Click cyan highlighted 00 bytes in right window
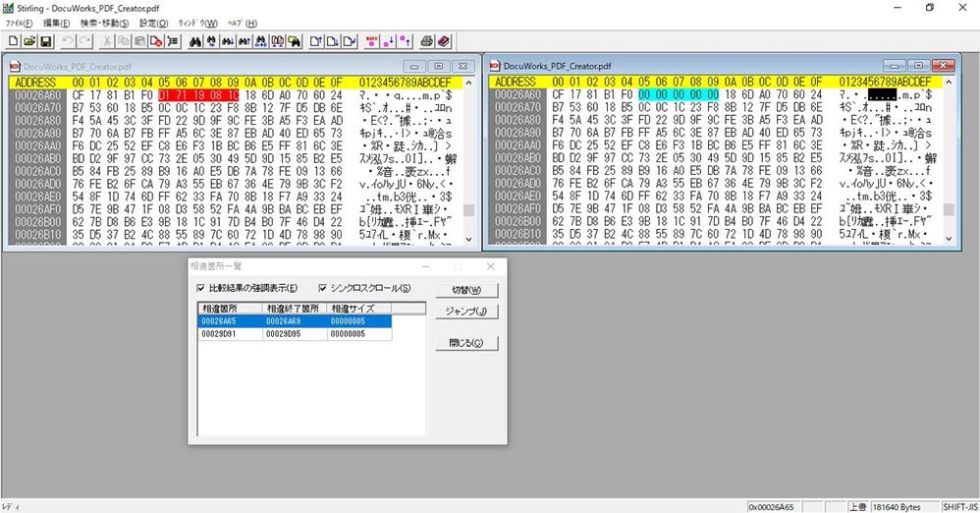The height and width of the screenshot is (513, 980). [x=679, y=94]
